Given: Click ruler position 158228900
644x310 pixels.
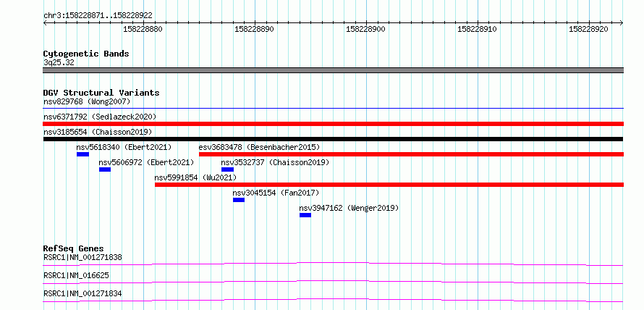Looking at the screenshot, I should pyautogui.click(x=366, y=29).
